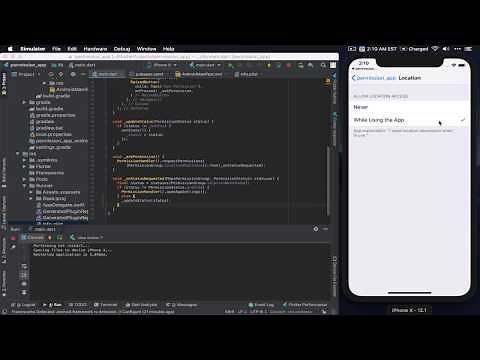Open the Simulator menu

(x=33, y=49)
